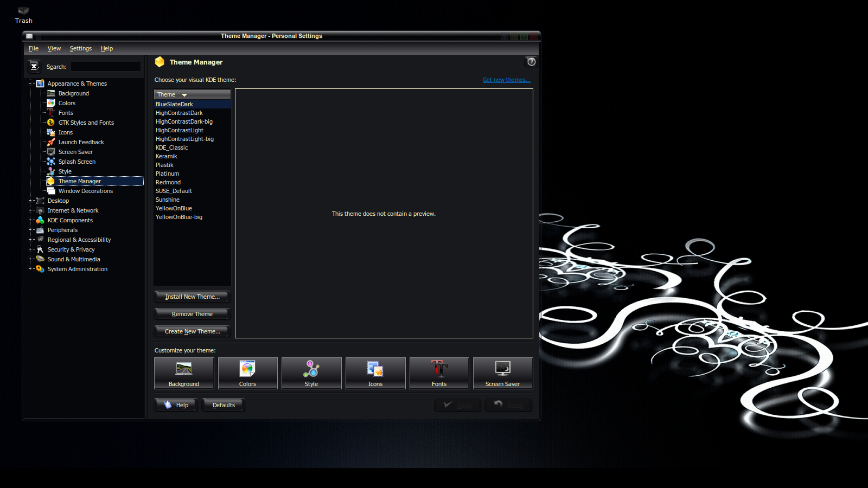Click the clear search icon
Image resolution: width=868 pixels, height=488 pixels.
pyautogui.click(x=34, y=67)
